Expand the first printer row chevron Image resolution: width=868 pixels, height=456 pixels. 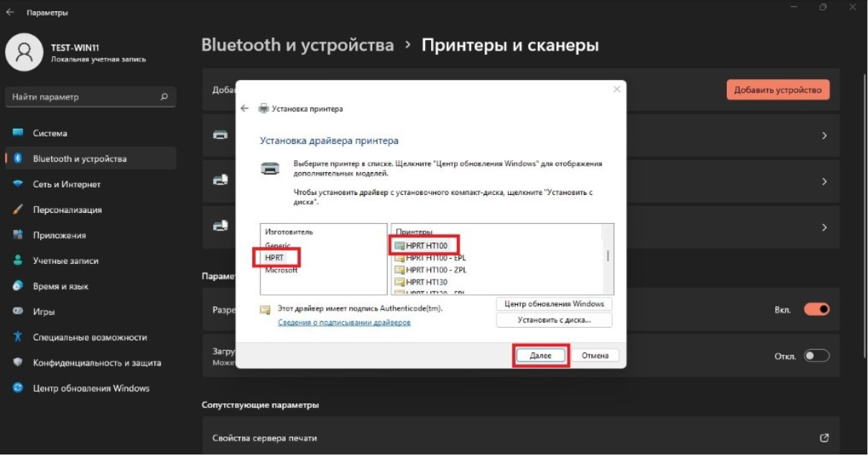[824, 136]
